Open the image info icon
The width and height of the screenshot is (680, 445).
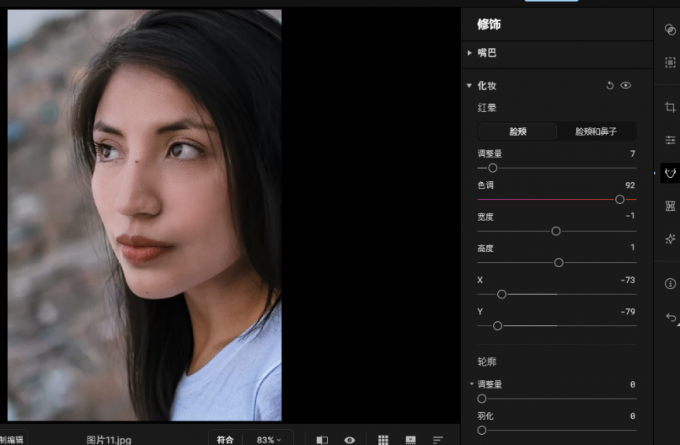670,284
